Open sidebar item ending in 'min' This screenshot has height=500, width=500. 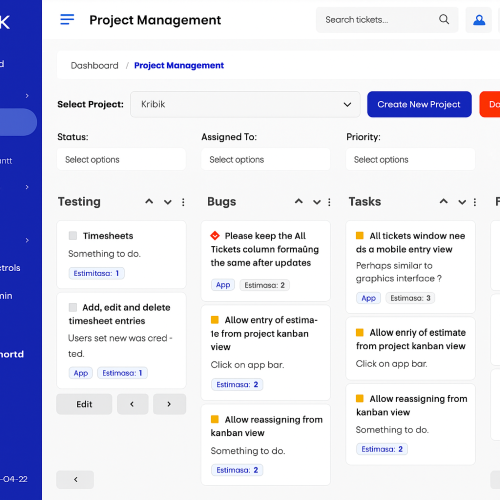6,296
